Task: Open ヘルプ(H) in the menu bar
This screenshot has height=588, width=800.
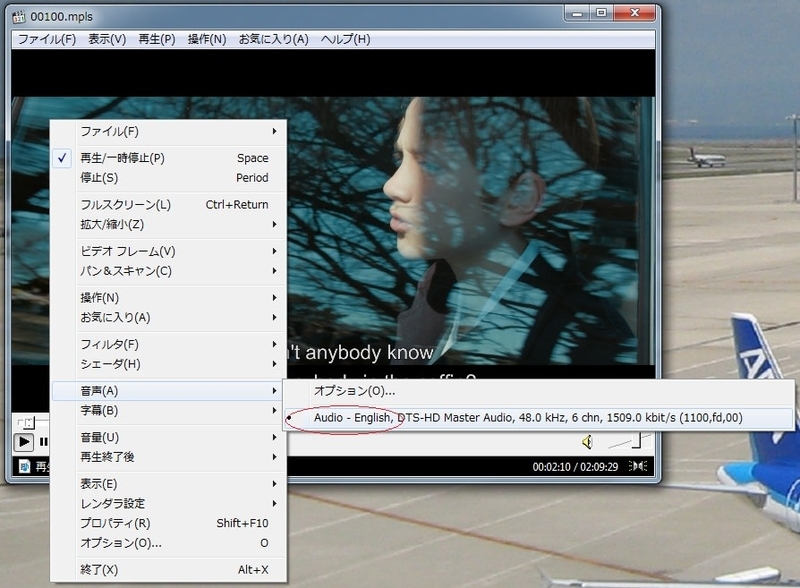Action: click(x=345, y=39)
